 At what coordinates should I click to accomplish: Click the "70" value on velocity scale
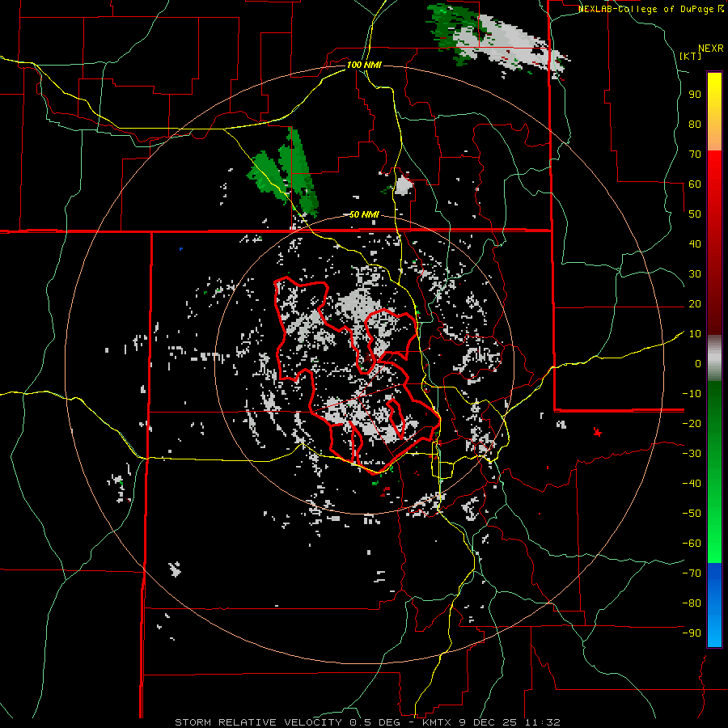[x=695, y=154]
